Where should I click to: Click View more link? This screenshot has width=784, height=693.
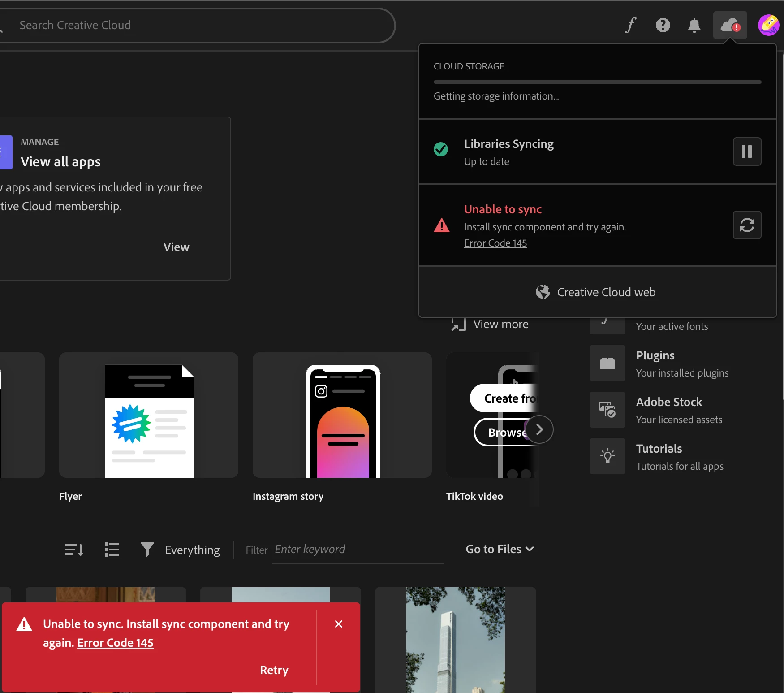click(501, 324)
